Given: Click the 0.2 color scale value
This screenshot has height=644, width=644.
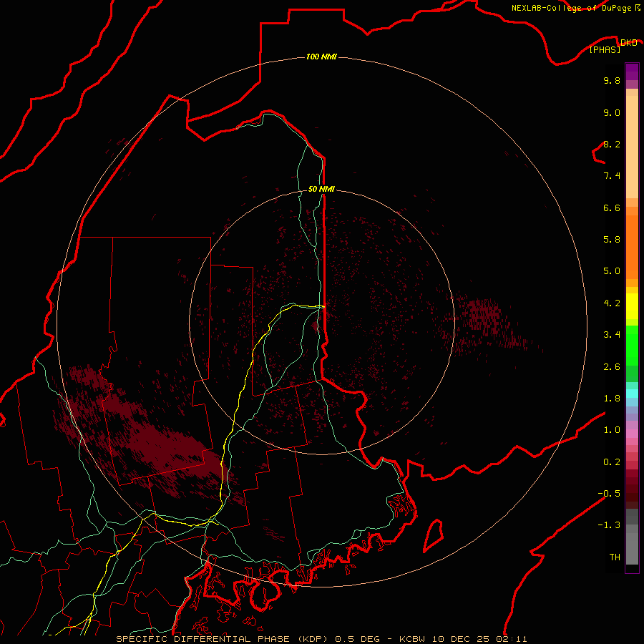Looking at the screenshot, I should (x=612, y=462).
